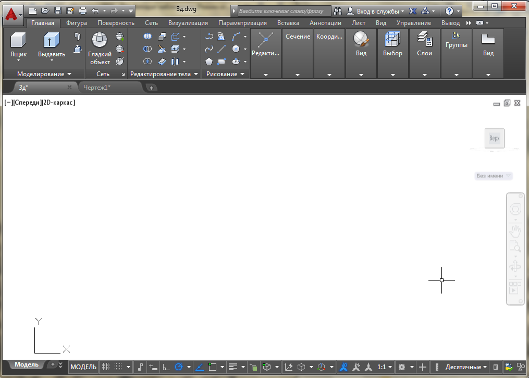Click the keyword search input field

[284, 11]
